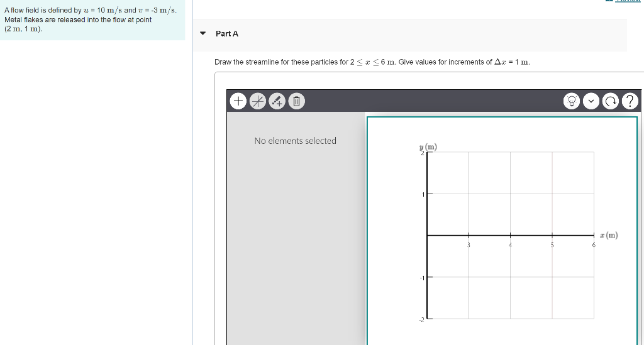The width and height of the screenshot is (644, 345).
Task: Select the add point tool icon
Action: point(277,101)
